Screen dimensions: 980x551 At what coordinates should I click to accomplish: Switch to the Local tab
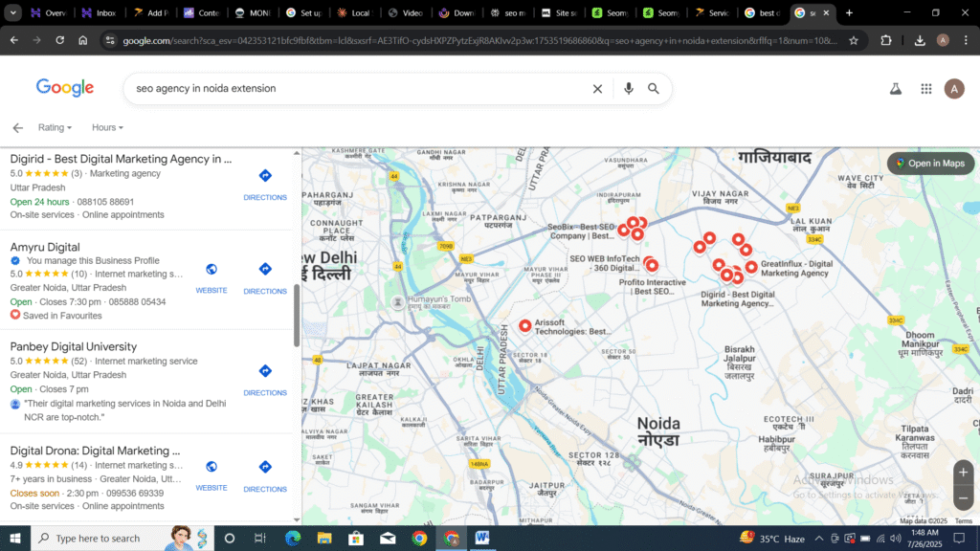(x=356, y=12)
